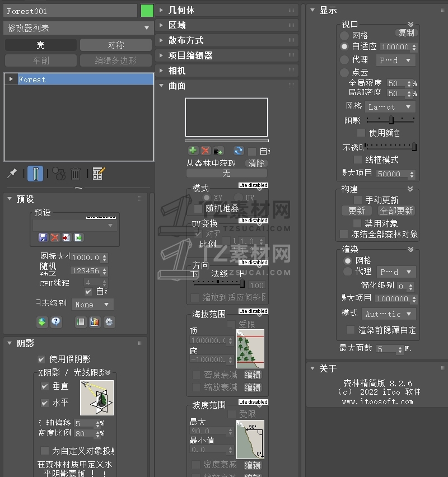Click the green list icon under presets
The height and width of the screenshot is (477, 448).
81,322
